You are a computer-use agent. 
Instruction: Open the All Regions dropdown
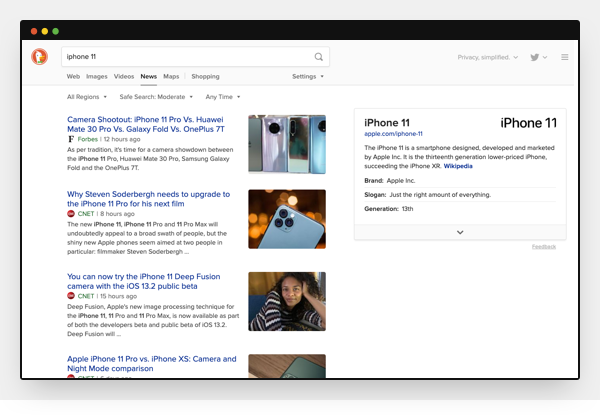86,97
